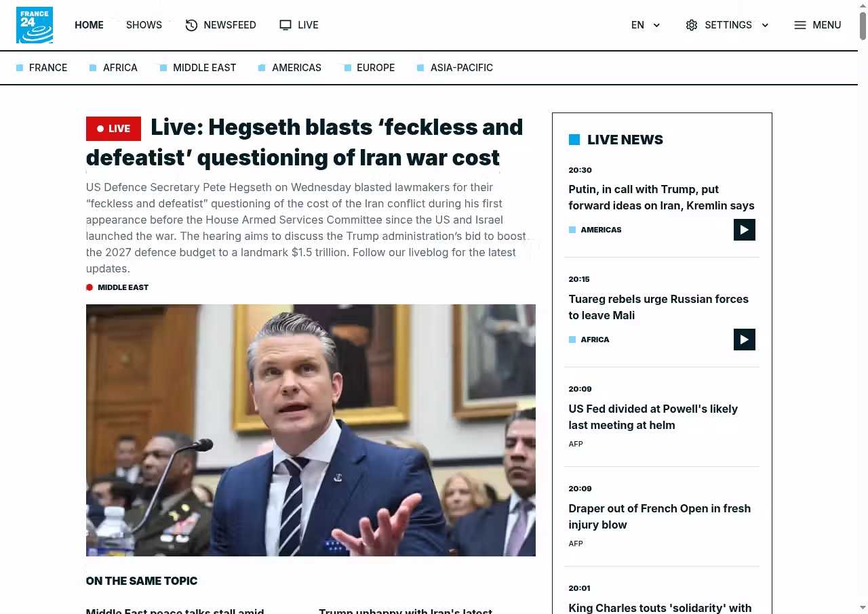The height and width of the screenshot is (614, 868).
Task: Open the hamburger Menu icon
Action: tap(800, 25)
